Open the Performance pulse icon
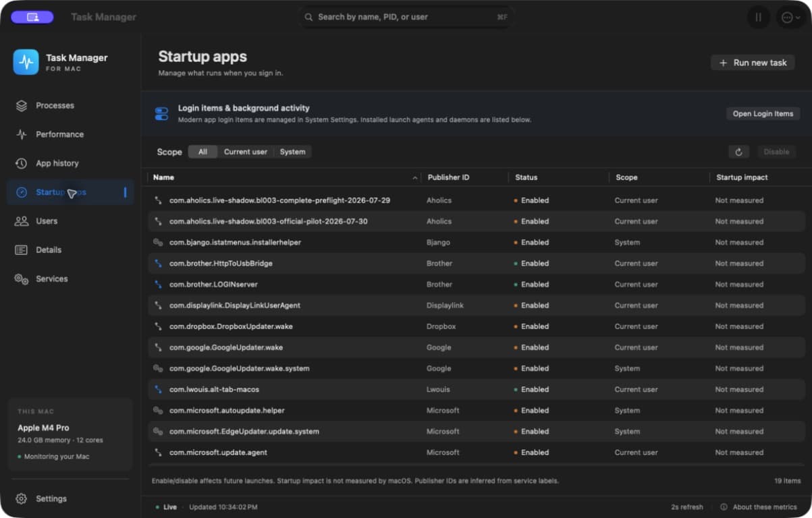This screenshot has height=518, width=812. 22,134
